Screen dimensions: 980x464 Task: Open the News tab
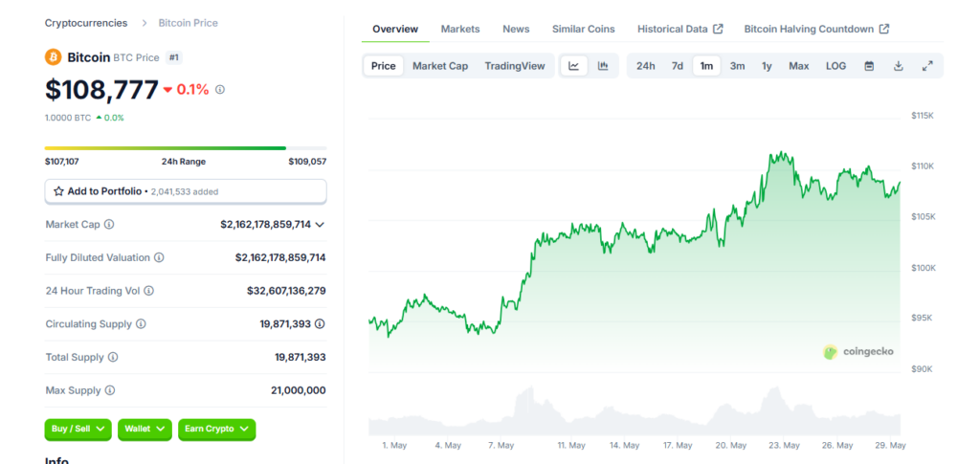(x=516, y=29)
